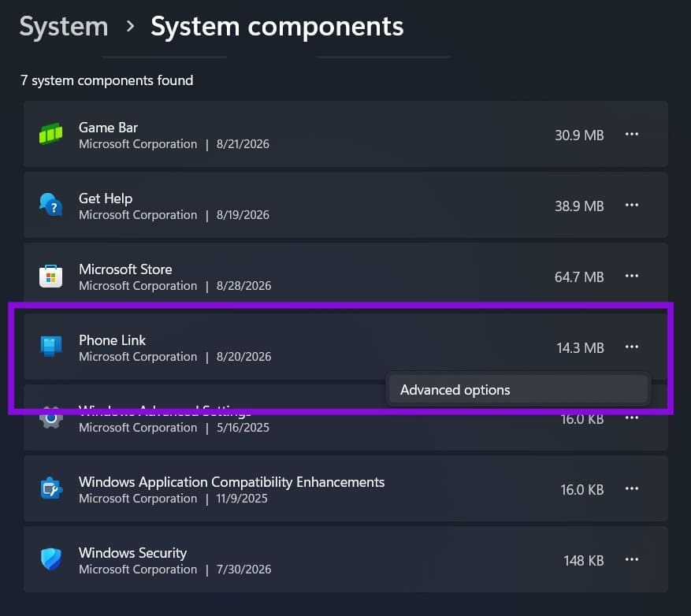Open three-dot menu for Windows Application Compatibility Enhancements
Viewport: 691px width, 616px height.
click(631, 488)
